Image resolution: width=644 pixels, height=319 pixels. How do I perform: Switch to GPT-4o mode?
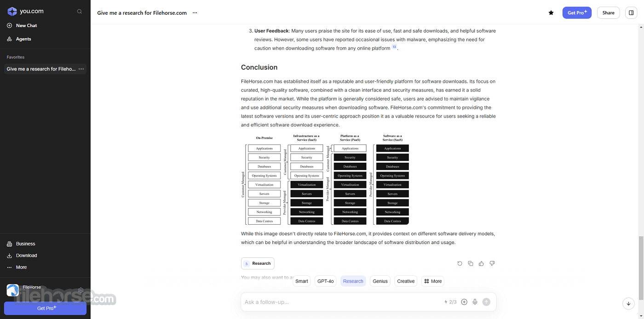click(326, 281)
